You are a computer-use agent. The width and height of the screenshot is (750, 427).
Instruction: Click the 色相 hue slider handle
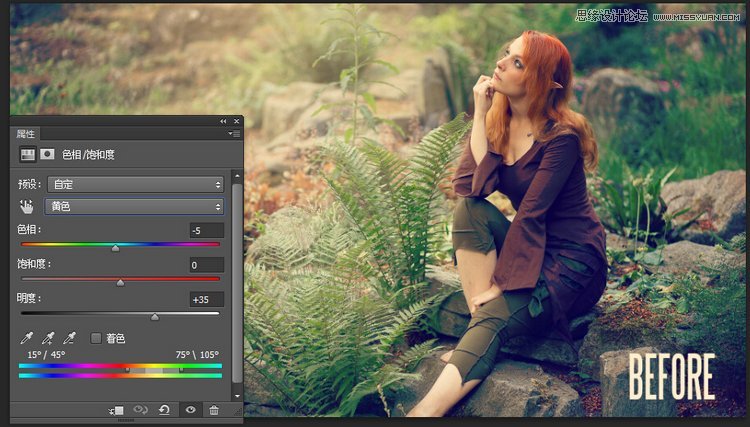pyautogui.click(x=115, y=247)
